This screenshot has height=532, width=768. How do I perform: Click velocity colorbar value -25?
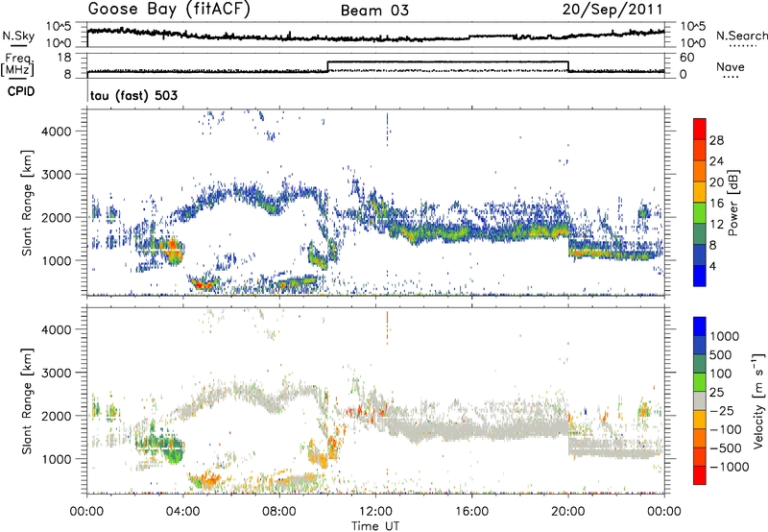(725, 411)
